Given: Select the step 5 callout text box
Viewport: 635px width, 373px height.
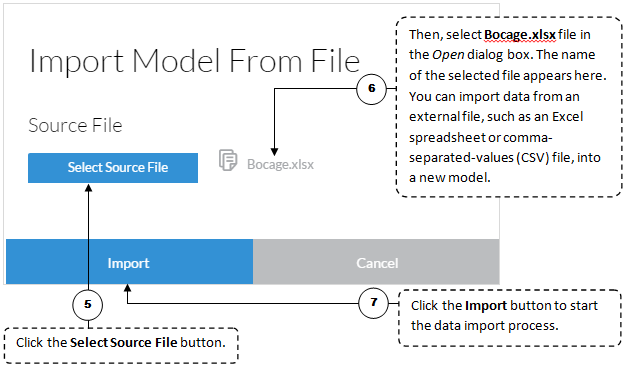Looking at the screenshot, I should 121,345.
